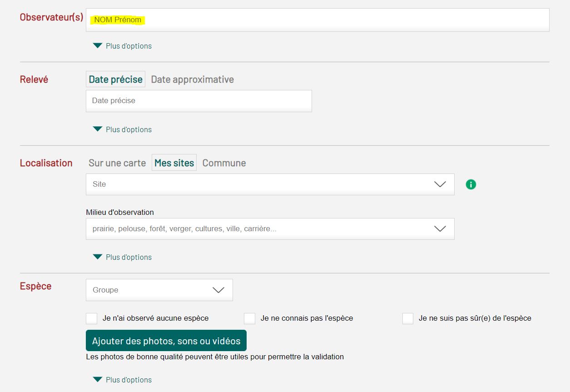Viewport: 570px width, 392px height.
Task: Expand Plus d'options under Localisation section
Action: click(123, 257)
